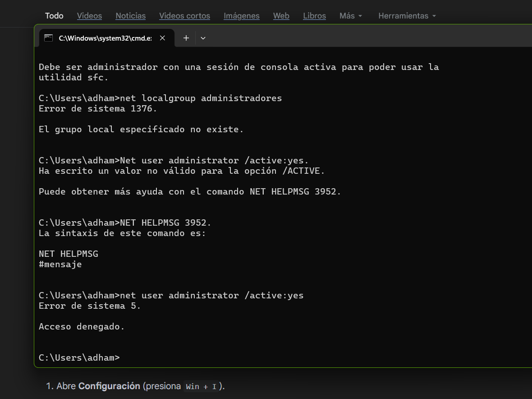Viewport: 532px width, 399px height.
Task: Open a new terminal tab with plus
Action: (x=186, y=38)
